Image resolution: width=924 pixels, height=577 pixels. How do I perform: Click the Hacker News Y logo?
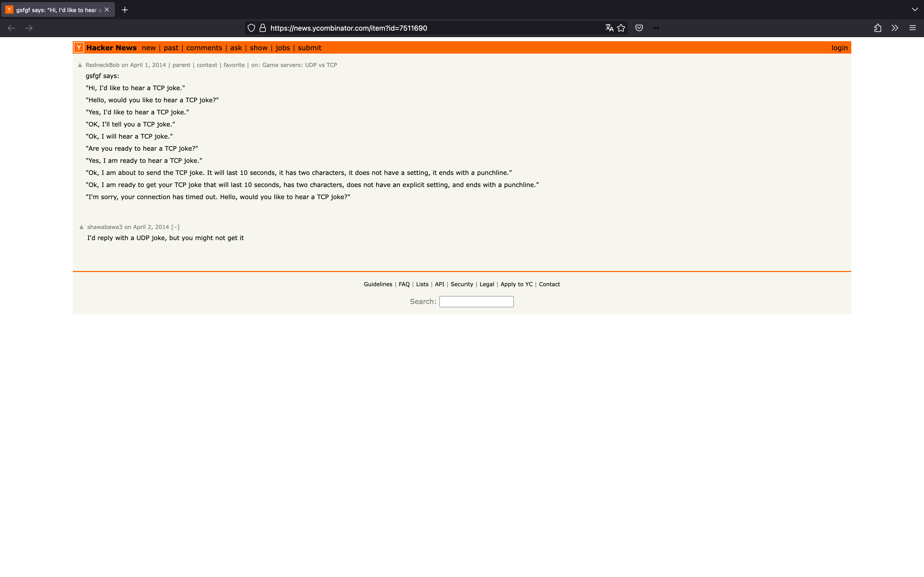79,48
